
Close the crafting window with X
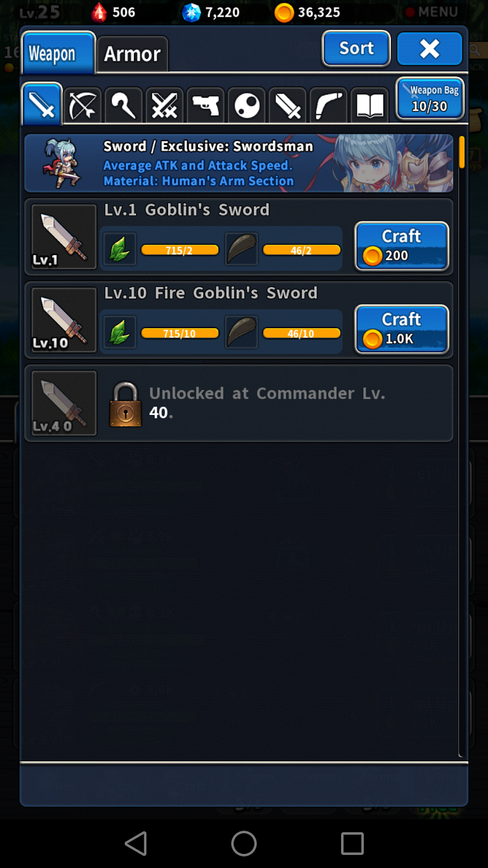(x=429, y=49)
